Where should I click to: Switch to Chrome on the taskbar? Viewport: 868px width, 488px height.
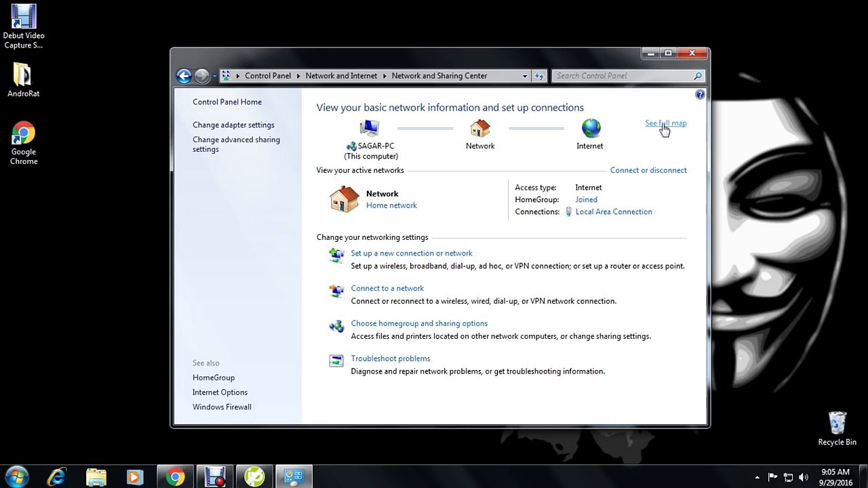pyautogui.click(x=176, y=477)
